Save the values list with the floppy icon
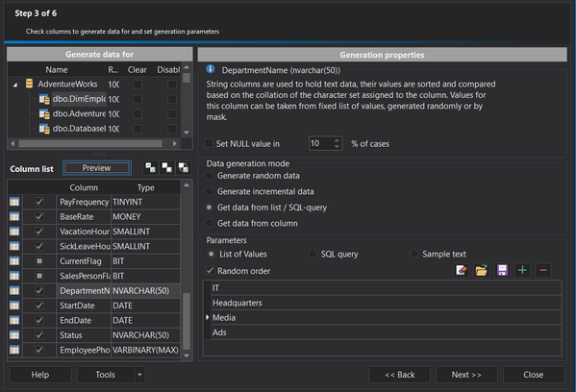This screenshot has width=576, height=392. pos(502,271)
